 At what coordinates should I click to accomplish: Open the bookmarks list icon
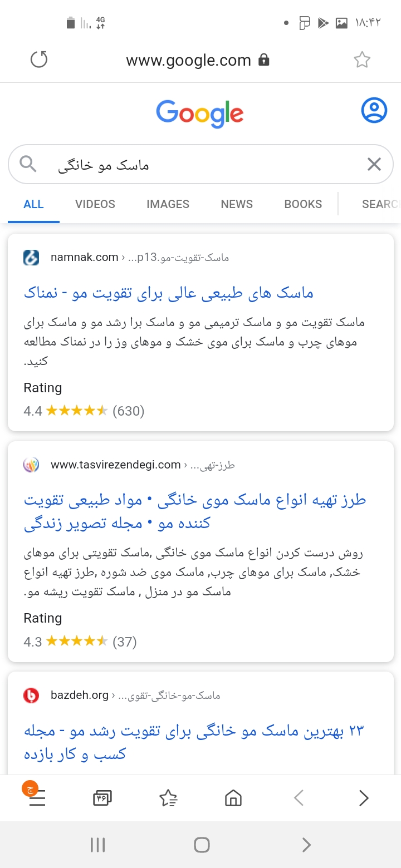[168, 798]
